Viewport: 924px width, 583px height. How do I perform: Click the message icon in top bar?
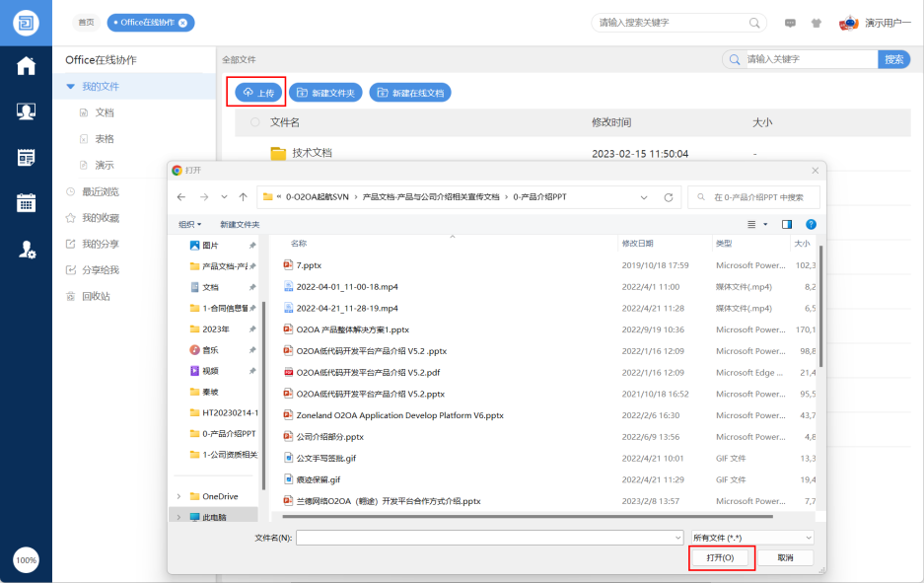coord(790,23)
